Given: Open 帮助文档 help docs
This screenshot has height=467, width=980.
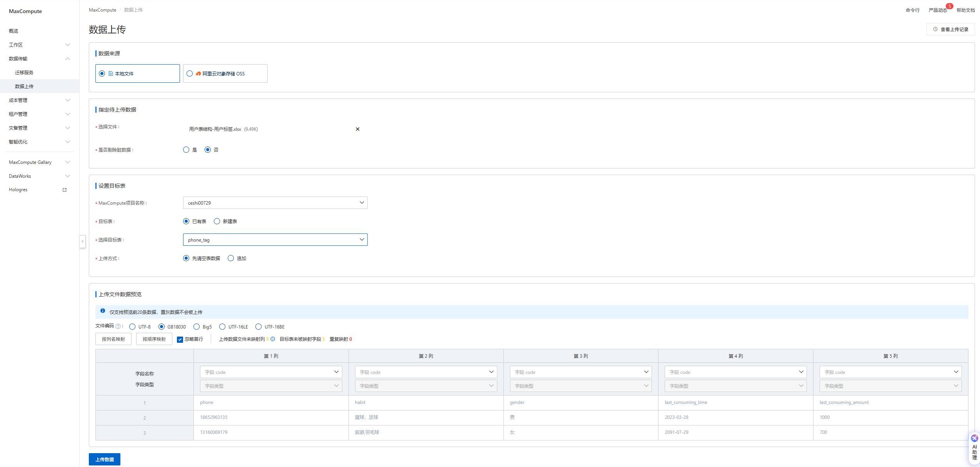Looking at the screenshot, I should point(965,10).
